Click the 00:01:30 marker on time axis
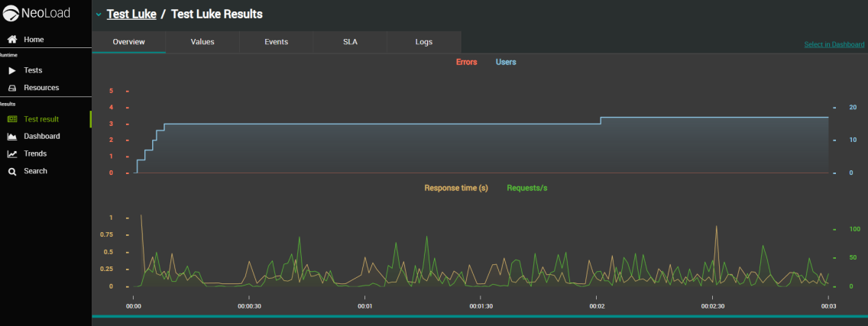This screenshot has width=868, height=326. pos(481,305)
